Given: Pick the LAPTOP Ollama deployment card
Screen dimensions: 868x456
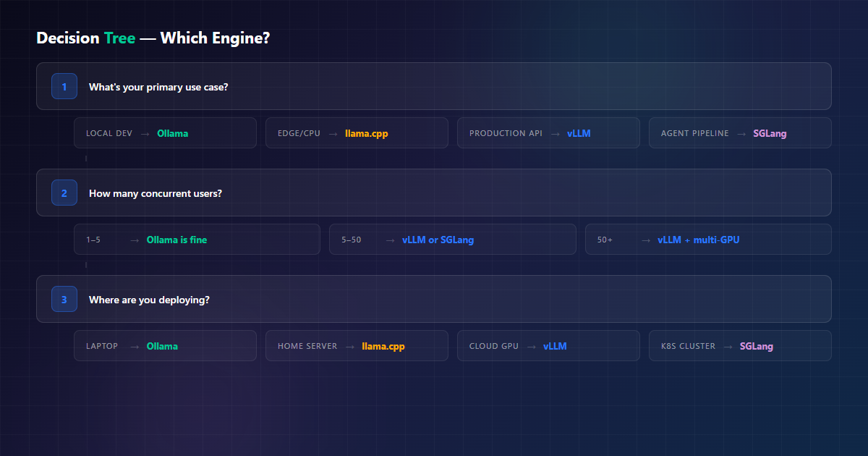Looking at the screenshot, I should (x=165, y=346).
